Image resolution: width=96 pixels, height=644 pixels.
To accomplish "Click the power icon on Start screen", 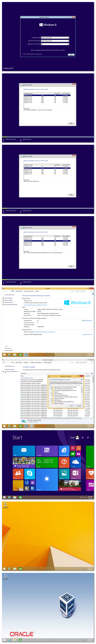I will (x=83, y=437).
